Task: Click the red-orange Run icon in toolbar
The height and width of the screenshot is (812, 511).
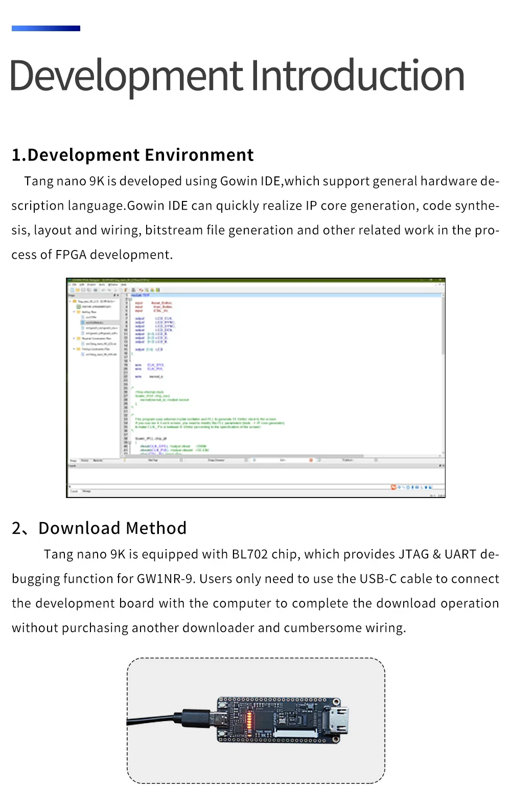Action: click(141, 290)
